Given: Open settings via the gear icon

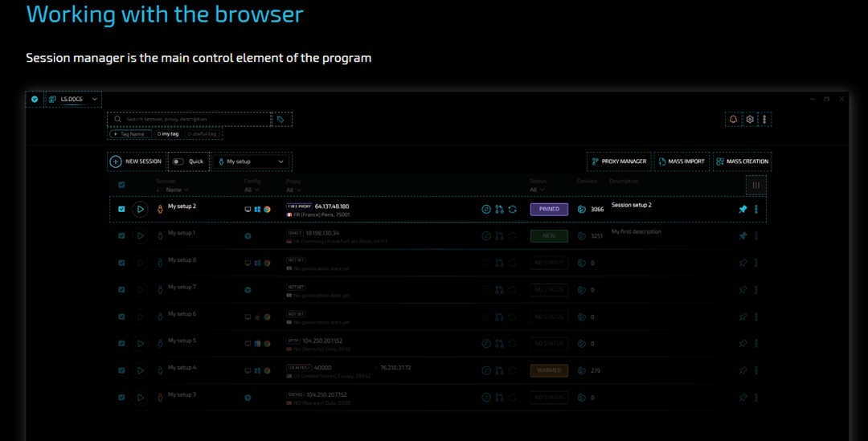Looking at the screenshot, I should (x=750, y=119).
